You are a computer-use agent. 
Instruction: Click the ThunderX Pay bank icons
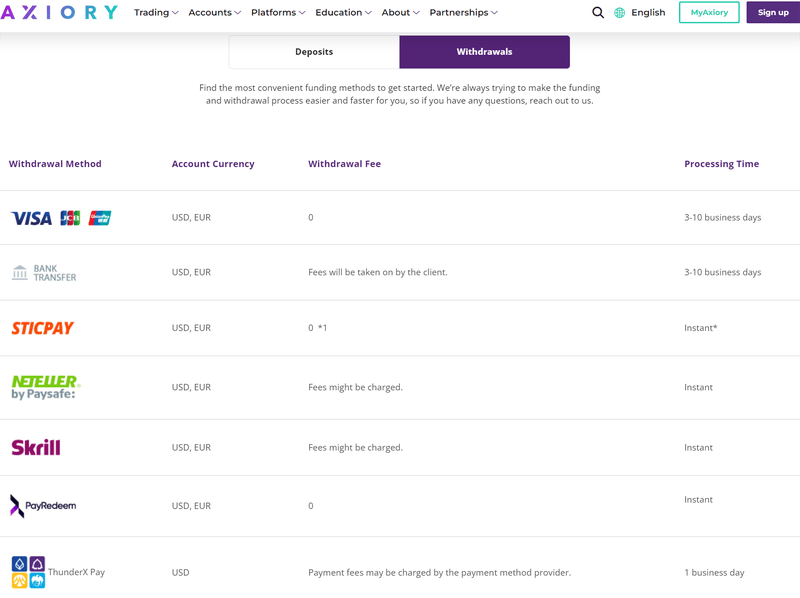point(28,572)
